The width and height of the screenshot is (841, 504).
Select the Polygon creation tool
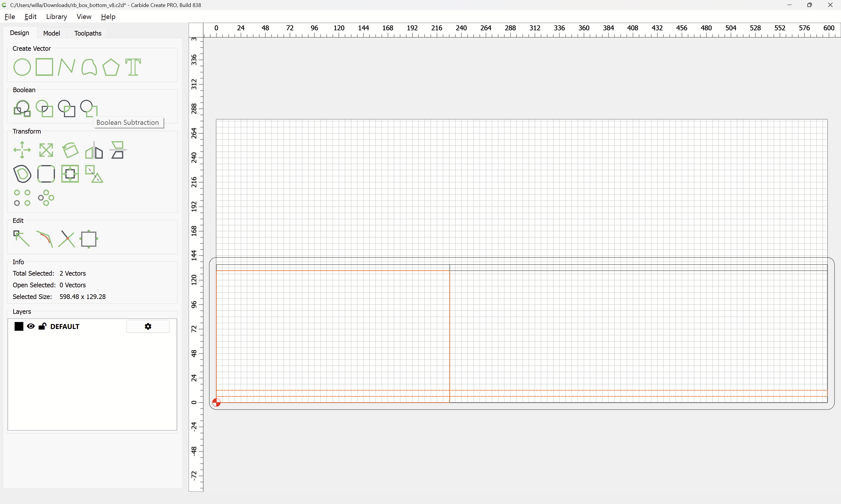[111, 67]
